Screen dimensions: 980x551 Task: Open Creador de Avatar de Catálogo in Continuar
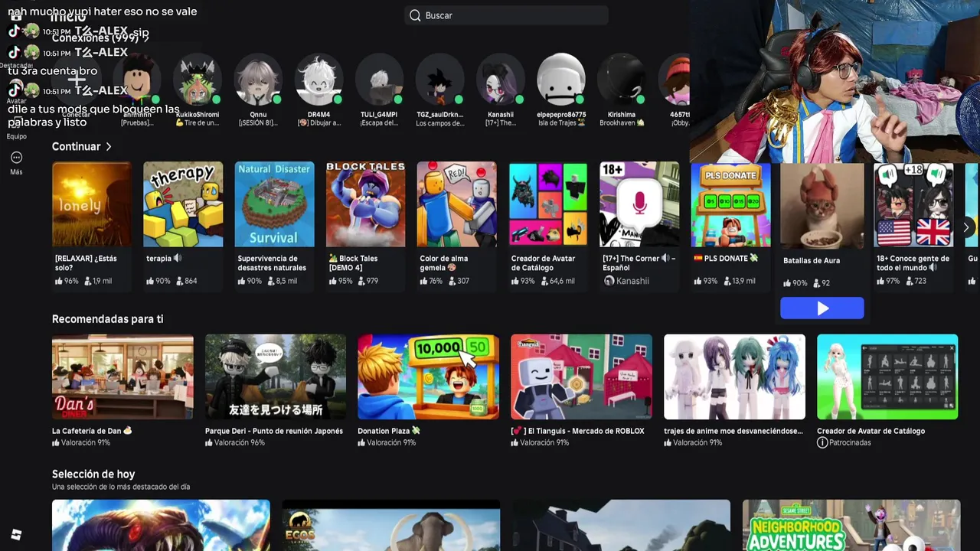[x=548, y=204]
